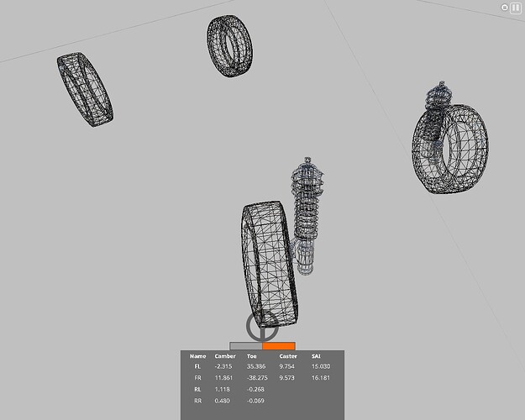The height and width of the screenshot is (420, 525).
Task: Click the small round icon beside pause
Action: click(x=504, y=7)
